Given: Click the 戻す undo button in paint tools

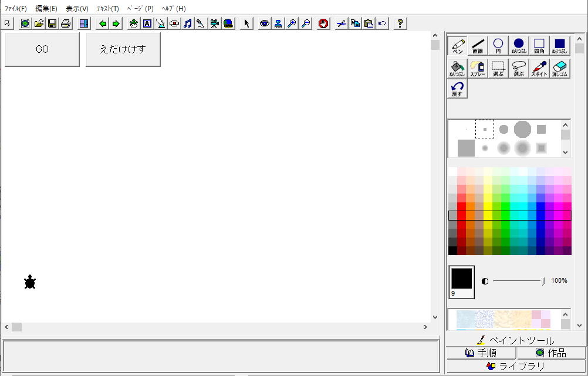Looking at the screenshot, I should coord(457,89).
